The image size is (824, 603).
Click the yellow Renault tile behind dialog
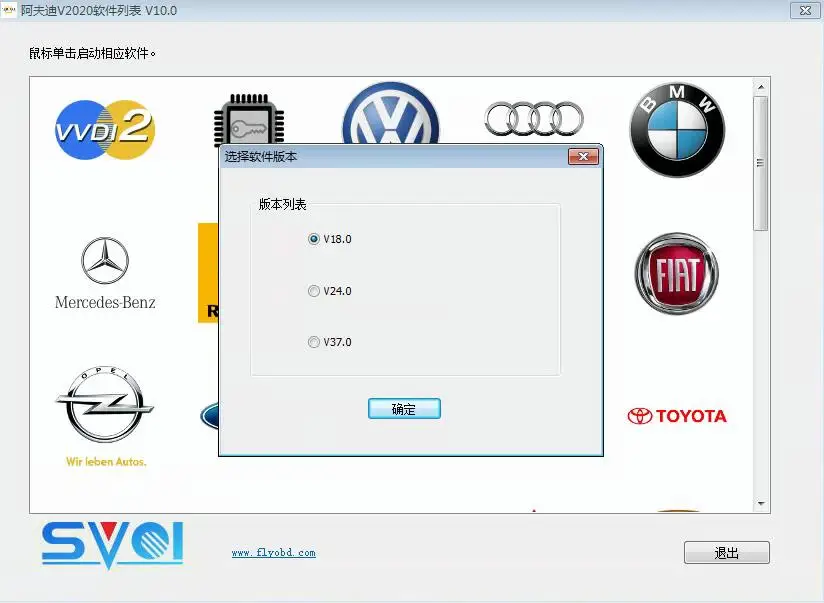click(x=208, y=272)
